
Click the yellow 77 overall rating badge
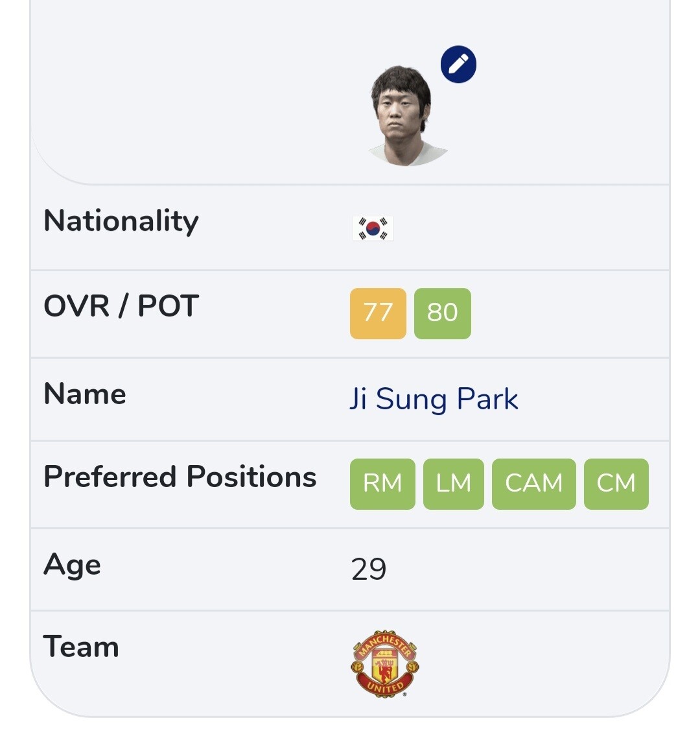click(378, 313)
